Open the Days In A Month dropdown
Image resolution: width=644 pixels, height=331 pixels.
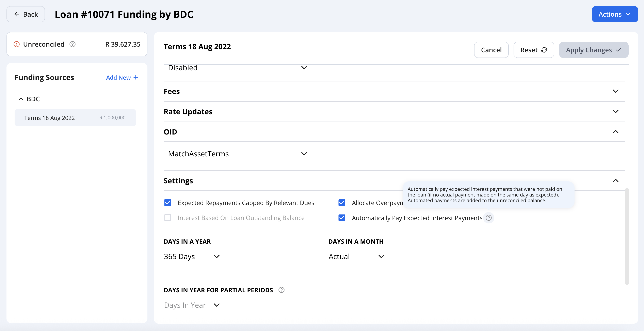[356, 256]
